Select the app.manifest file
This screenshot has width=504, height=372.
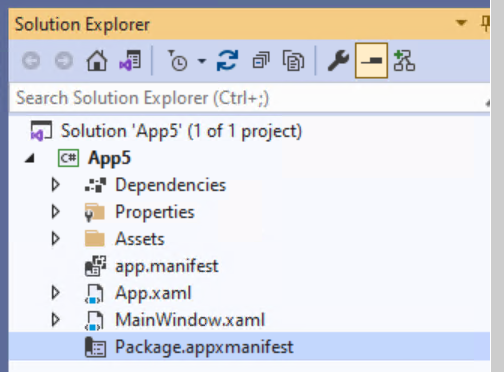tap(167, 266)
